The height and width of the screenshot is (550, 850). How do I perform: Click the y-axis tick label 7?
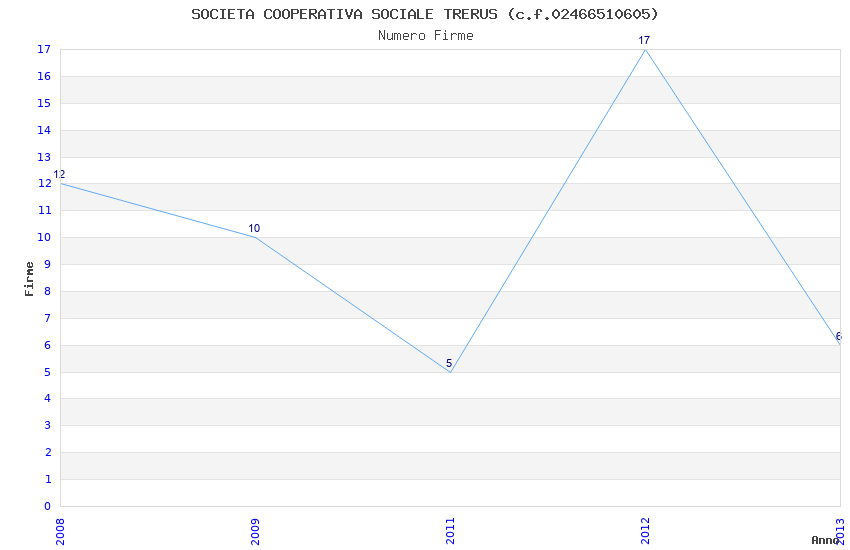click(48, 318)
